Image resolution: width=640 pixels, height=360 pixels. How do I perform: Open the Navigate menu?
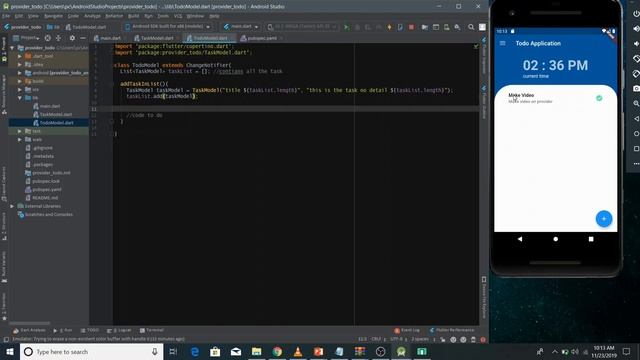click(53, 16)
